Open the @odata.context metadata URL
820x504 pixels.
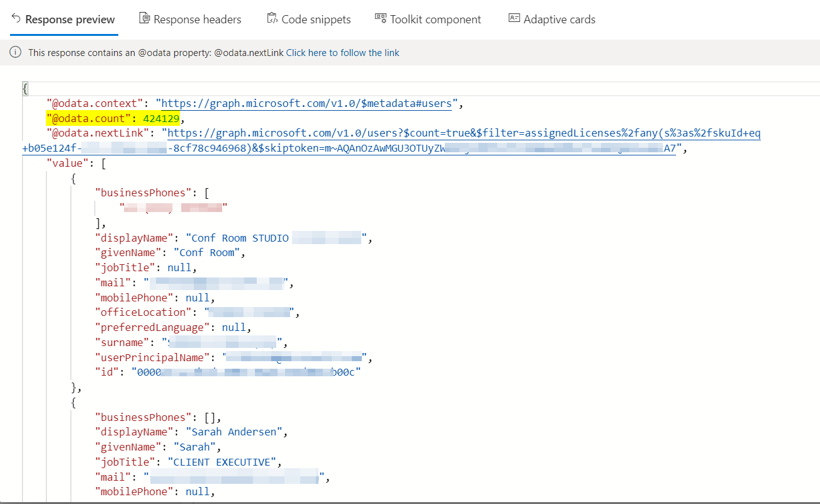pyautogui.click(x=306, y=103)
